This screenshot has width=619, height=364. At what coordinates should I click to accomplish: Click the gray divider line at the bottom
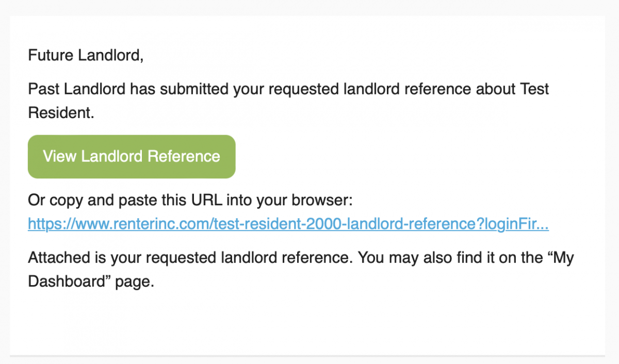click(x=307, y=356)
